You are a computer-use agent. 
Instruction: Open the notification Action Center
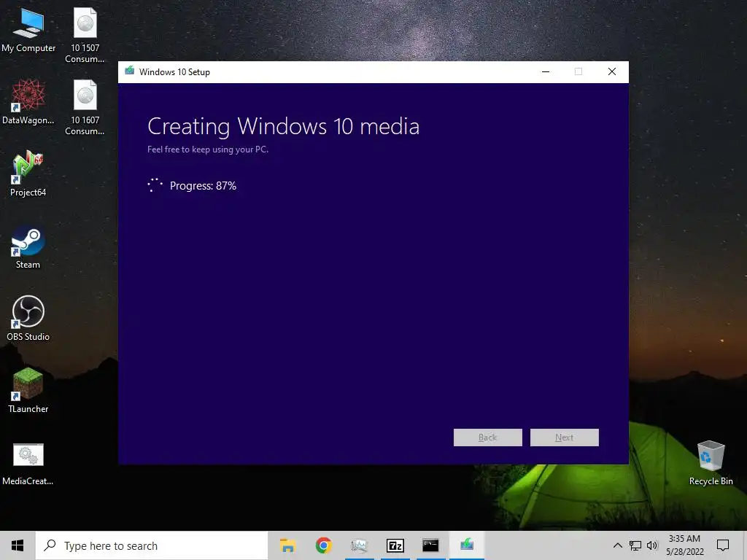click(723, 545)
